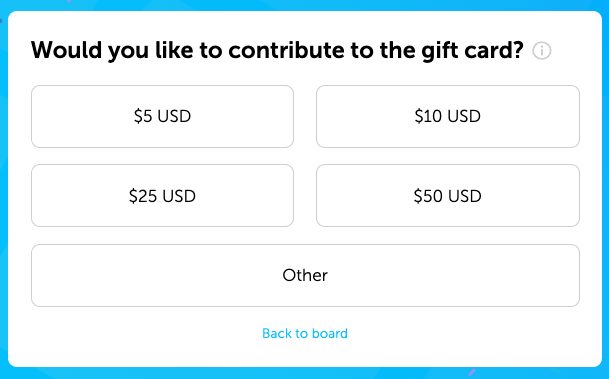Tap the smallest preset amount button
This screenshot has width=609, height=379.
pyautogui.click(x=162, y=116)
